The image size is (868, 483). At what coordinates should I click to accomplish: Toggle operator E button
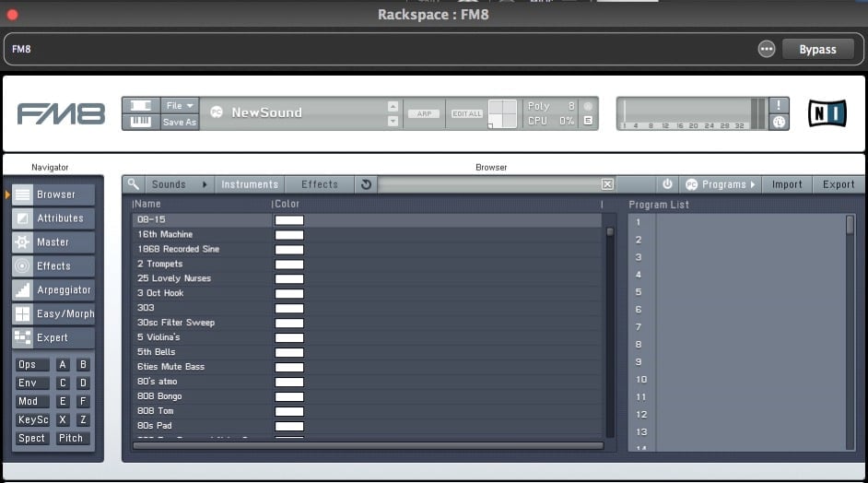(63, 401)
